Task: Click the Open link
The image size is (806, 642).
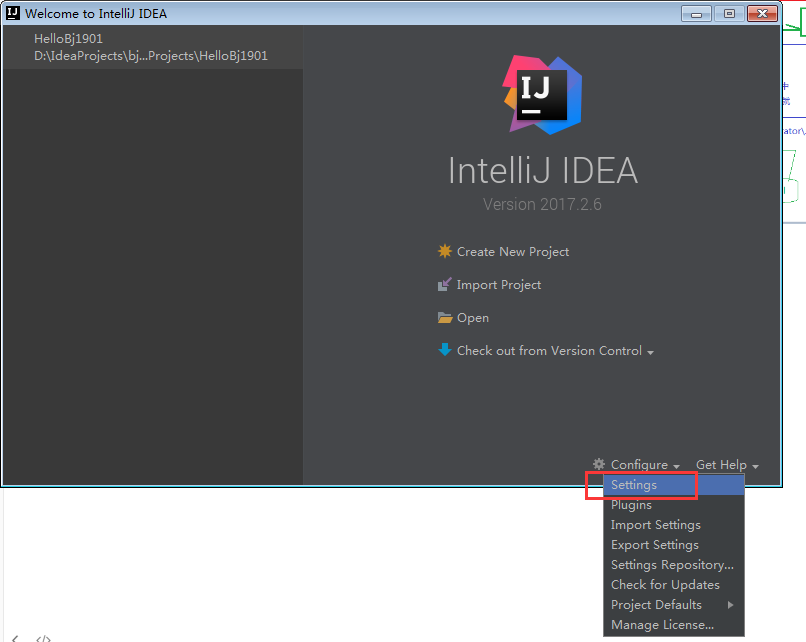Action: tap(472, 318)
